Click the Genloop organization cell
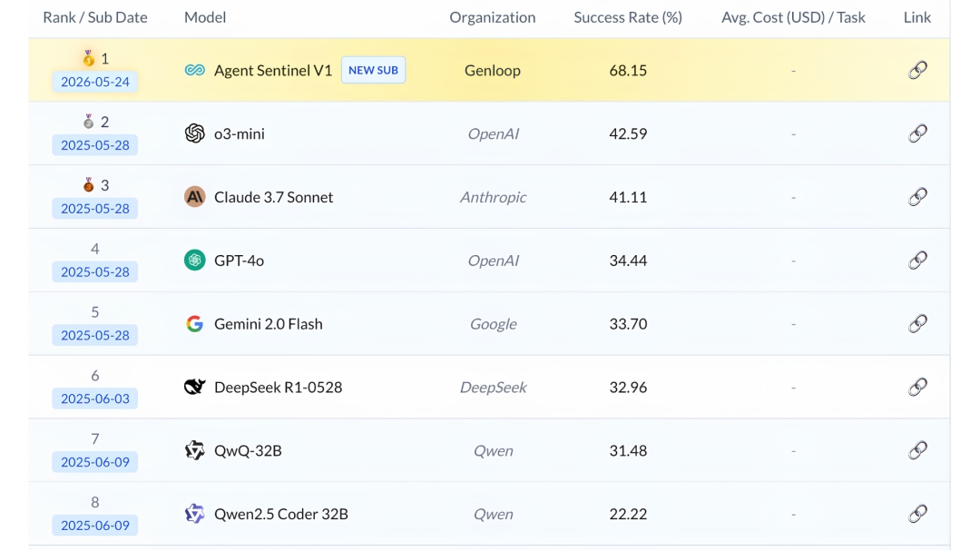The width and height of the screenshot is (980, 551). click(x=493, y=70)
